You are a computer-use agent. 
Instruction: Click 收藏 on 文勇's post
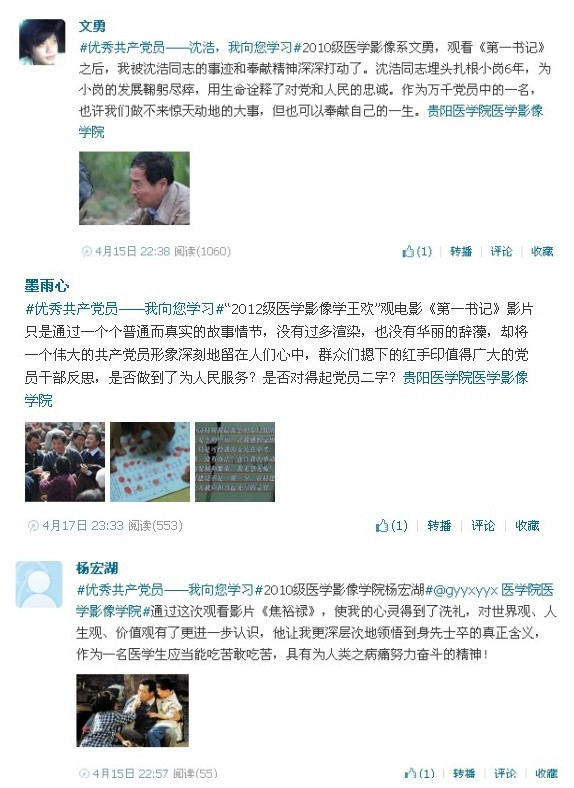(x=542, y=251)
